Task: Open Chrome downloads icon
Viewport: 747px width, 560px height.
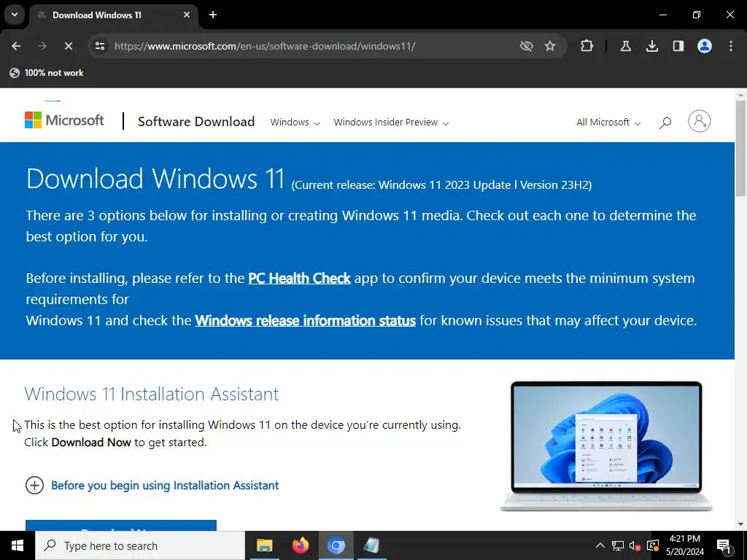Action: [651, 46]
